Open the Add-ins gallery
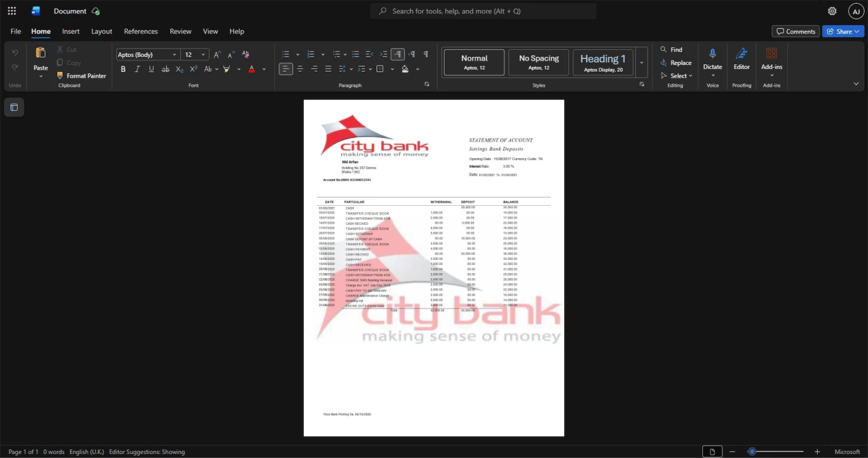The width and height of the screenshot is (868, 458). 771,62
